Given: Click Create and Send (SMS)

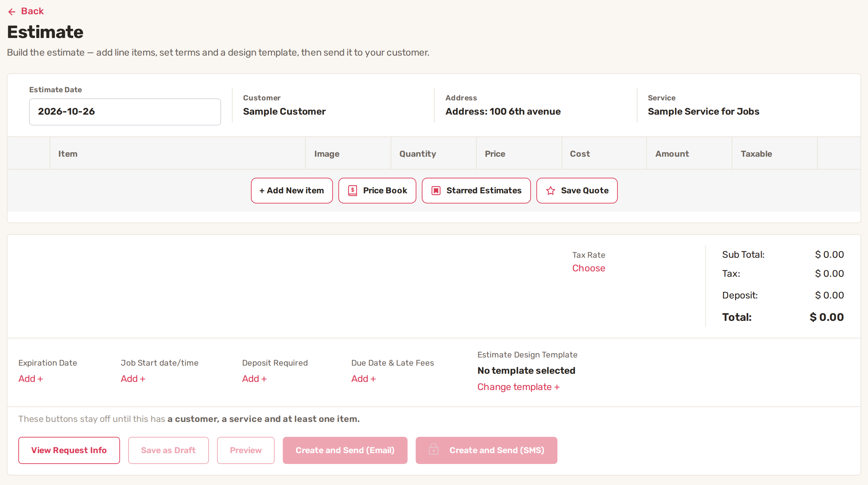Looking at the screenshot, I should point(487,450).
